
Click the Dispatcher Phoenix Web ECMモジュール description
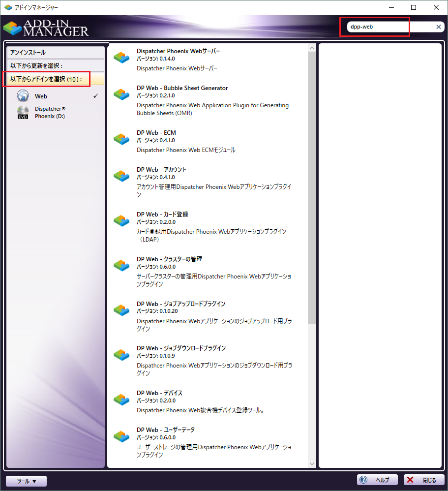(186, 151)
